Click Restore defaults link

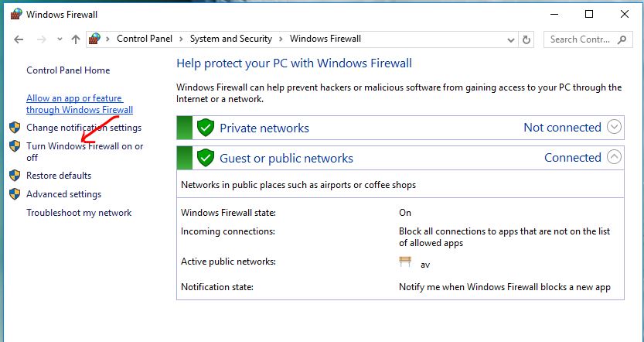59,176
